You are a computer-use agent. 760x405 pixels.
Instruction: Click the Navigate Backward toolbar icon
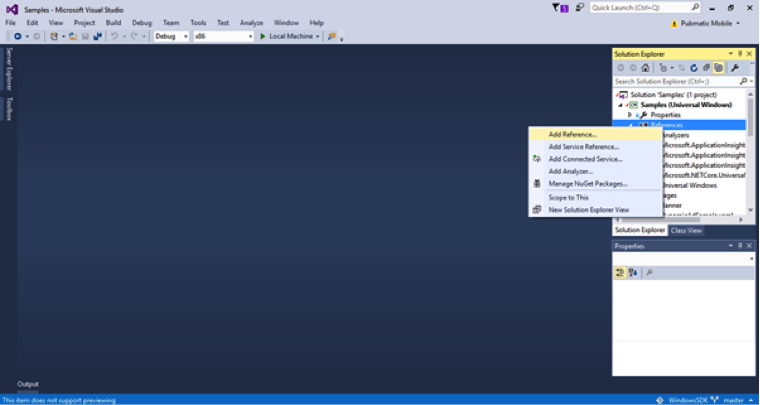[x=17, y=36]
